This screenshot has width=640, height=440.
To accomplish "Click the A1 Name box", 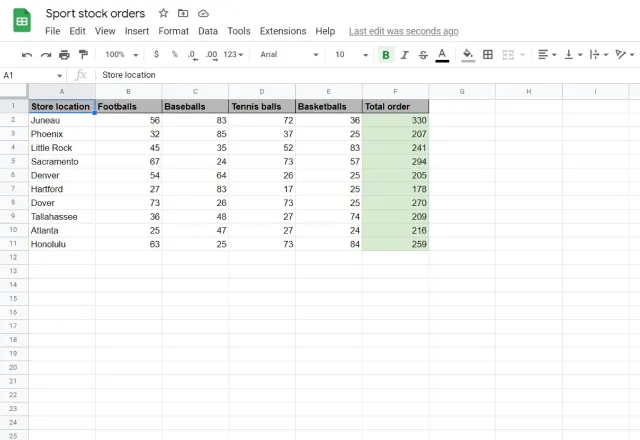I will [x=29, y=76].
